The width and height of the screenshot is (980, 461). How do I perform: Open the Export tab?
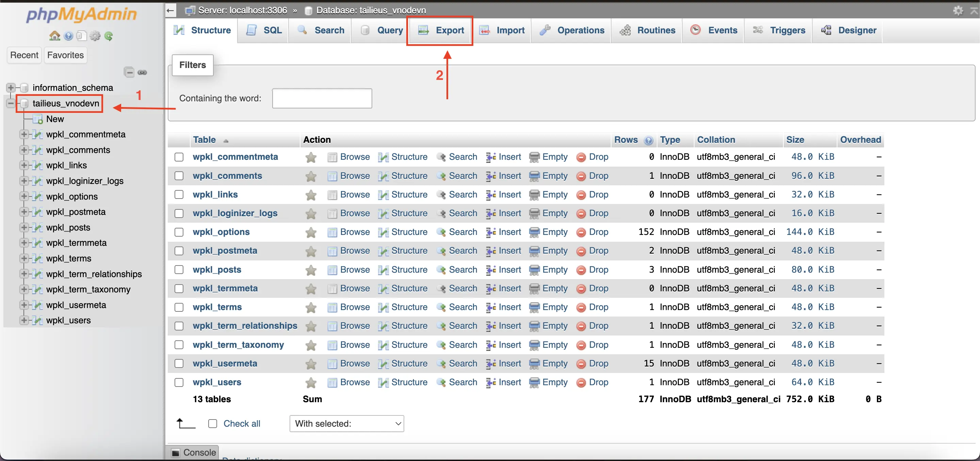click(x=441, y=30)
